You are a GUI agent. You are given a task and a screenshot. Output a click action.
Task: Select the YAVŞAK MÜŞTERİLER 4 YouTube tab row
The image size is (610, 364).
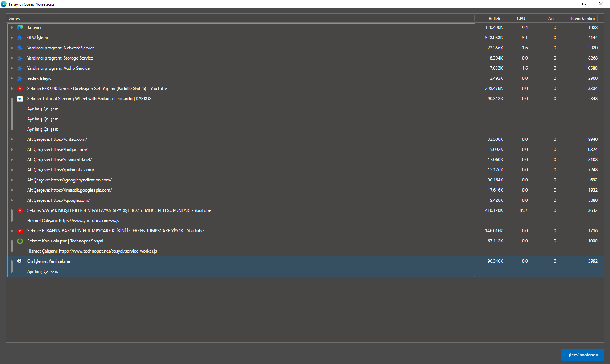click(x=305, y=210)
